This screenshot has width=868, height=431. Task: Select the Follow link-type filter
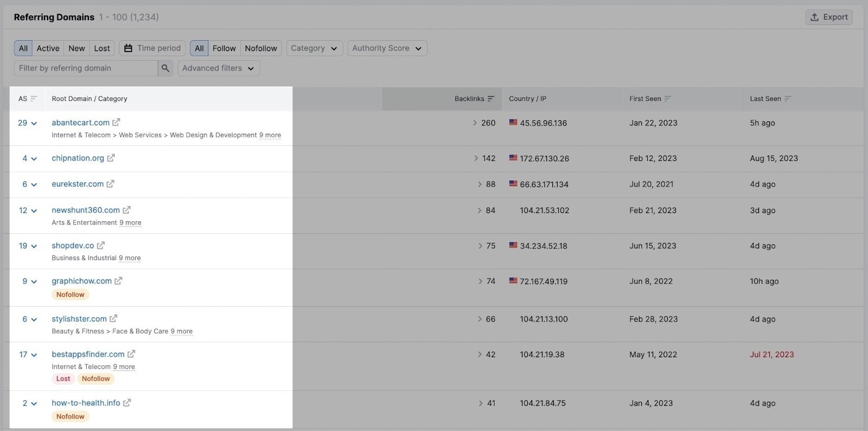click(x=224, y=48)
